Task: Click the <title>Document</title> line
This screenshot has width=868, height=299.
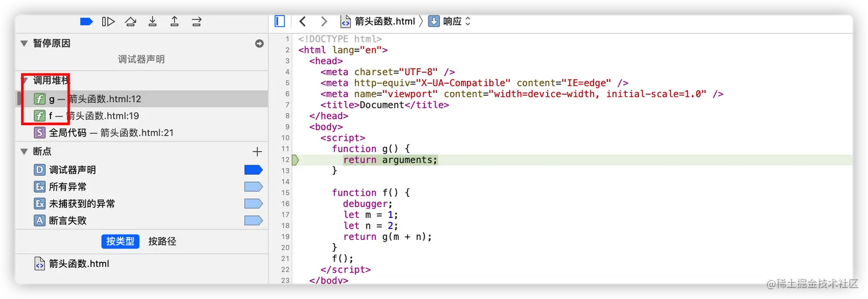Action: coord(385,105)
